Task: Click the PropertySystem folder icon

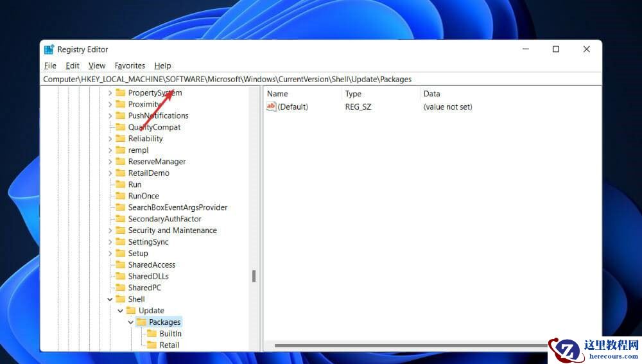Action: point(121,92)
